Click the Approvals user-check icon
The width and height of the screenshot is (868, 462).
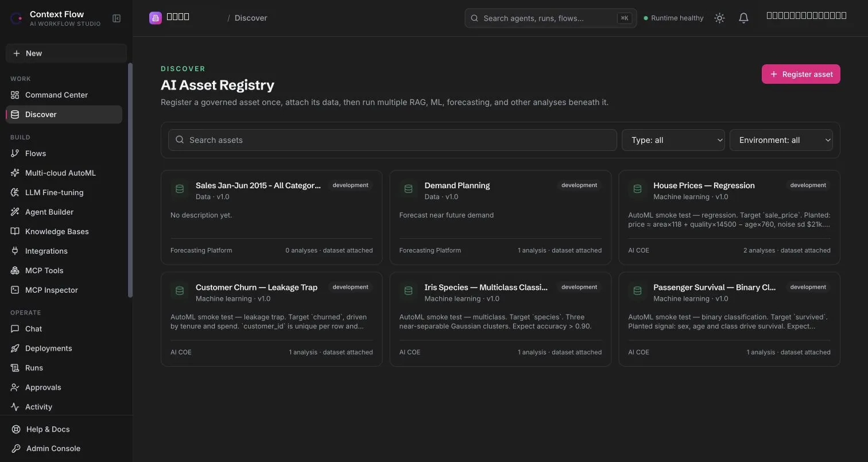pyautogui.click(x=15, y=387)
